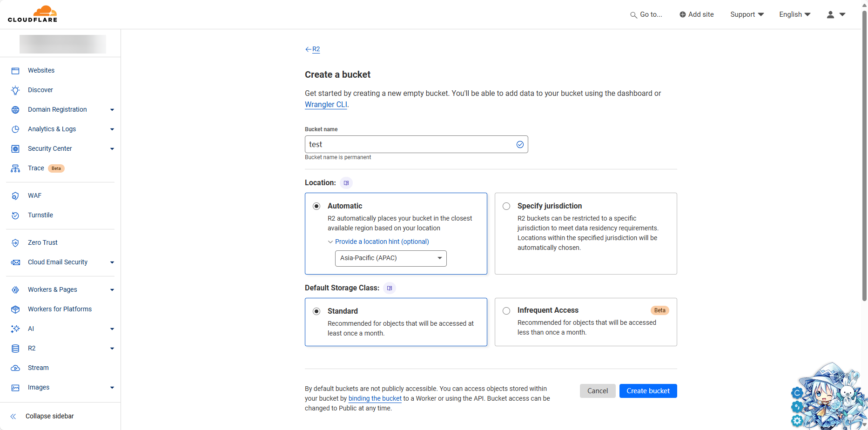Viewport: 868px width, 430px height.
Task: Click the Cloudflare logo
Action: point(33,14)
